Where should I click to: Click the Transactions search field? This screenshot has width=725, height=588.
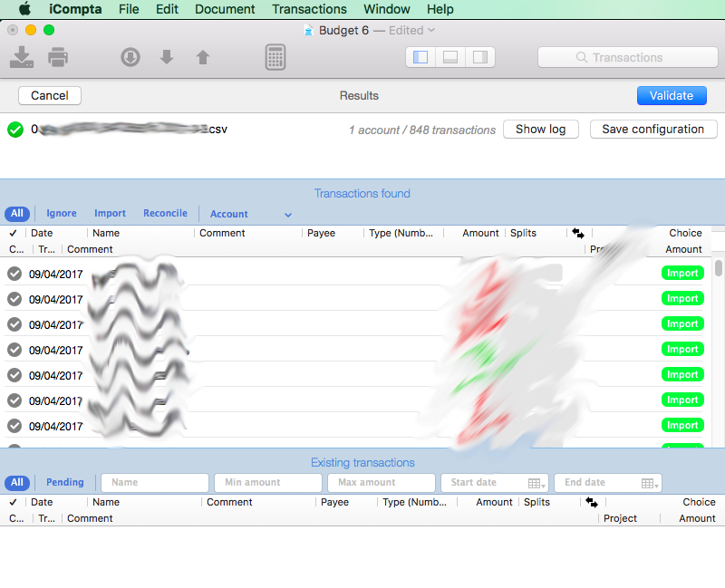(627, 57)
